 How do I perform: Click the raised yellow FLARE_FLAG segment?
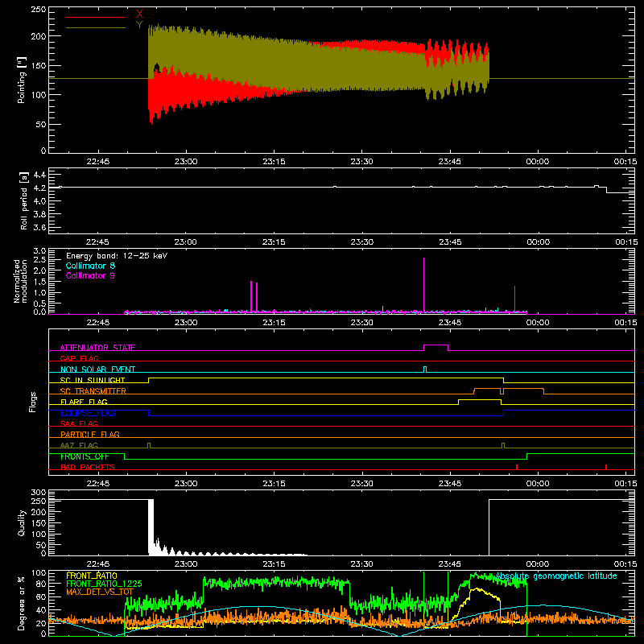[x=480, y=399]
